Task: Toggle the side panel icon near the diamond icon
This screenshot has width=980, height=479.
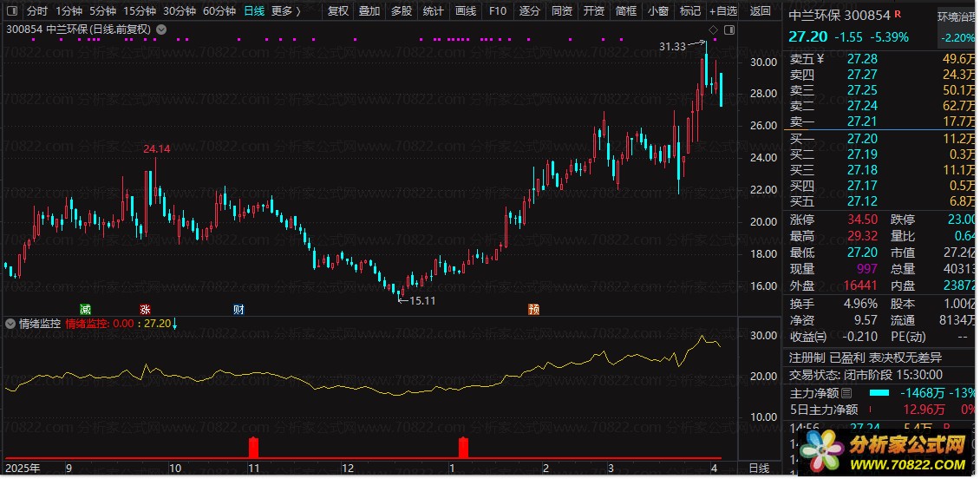Action: [729, 30]
